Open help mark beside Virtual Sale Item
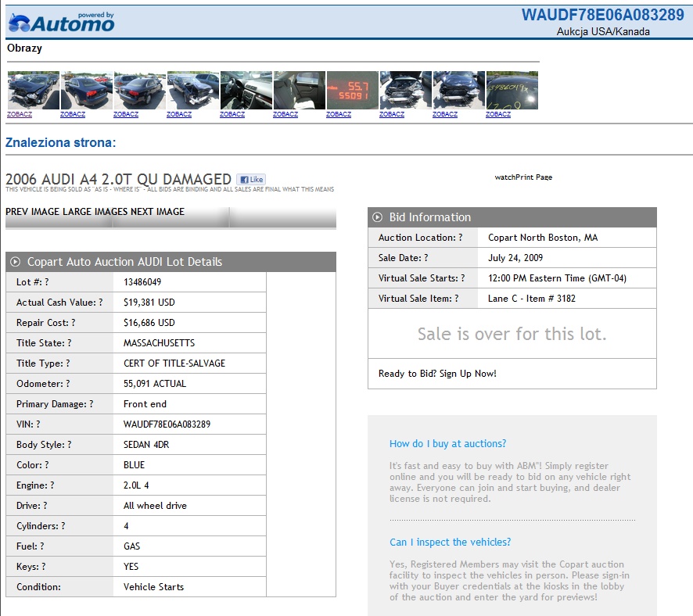Viewport: 693px width, 616px height. click(457, 299)
